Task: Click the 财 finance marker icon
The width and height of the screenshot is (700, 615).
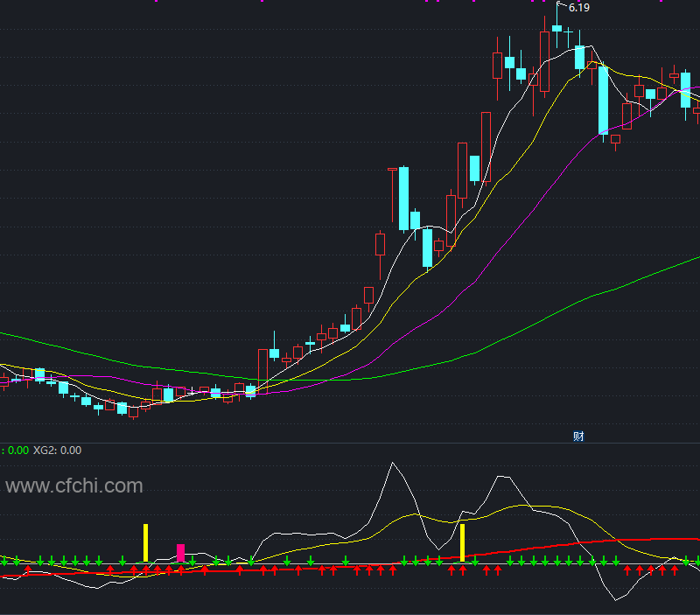Action: (578, 436)
